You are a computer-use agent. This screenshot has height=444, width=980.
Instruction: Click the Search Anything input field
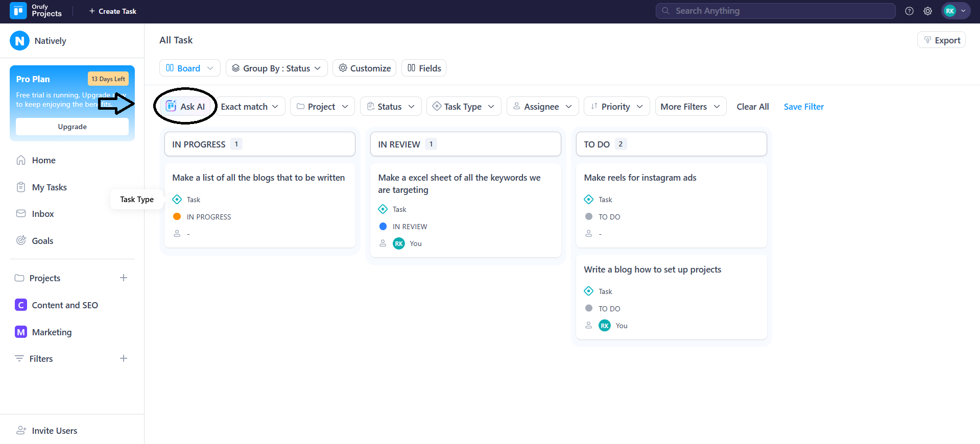[775, 11]
